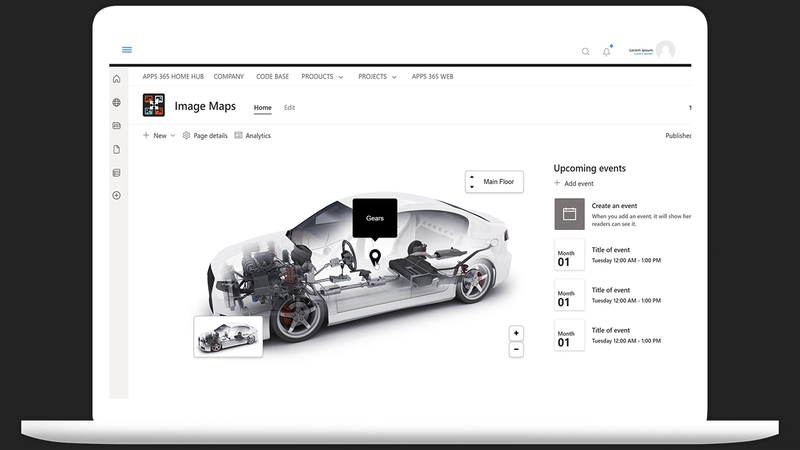800x450 pixels.
Task: Open the notifications bell icon
Action: [x=607, y=52]
